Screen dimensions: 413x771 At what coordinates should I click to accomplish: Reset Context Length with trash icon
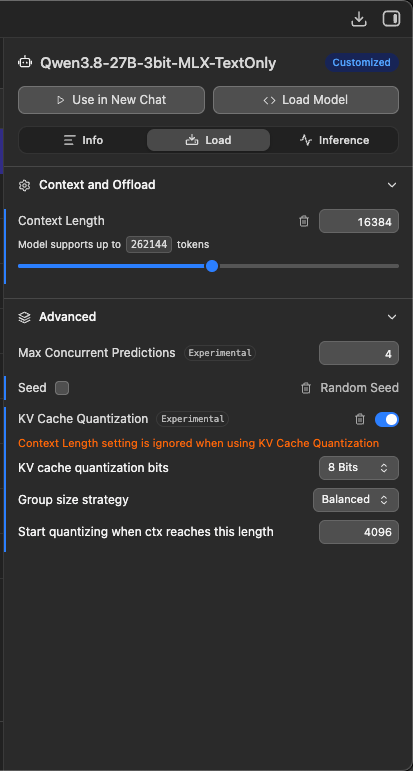click(304, 221)
